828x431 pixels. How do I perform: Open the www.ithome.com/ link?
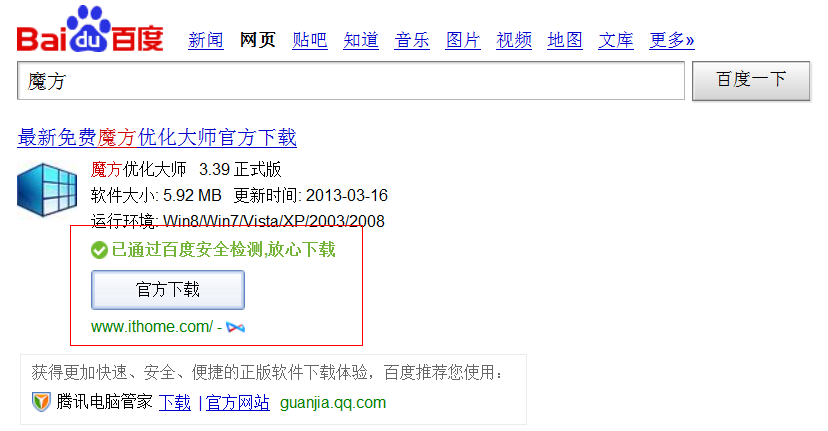[x=152, y=327]
